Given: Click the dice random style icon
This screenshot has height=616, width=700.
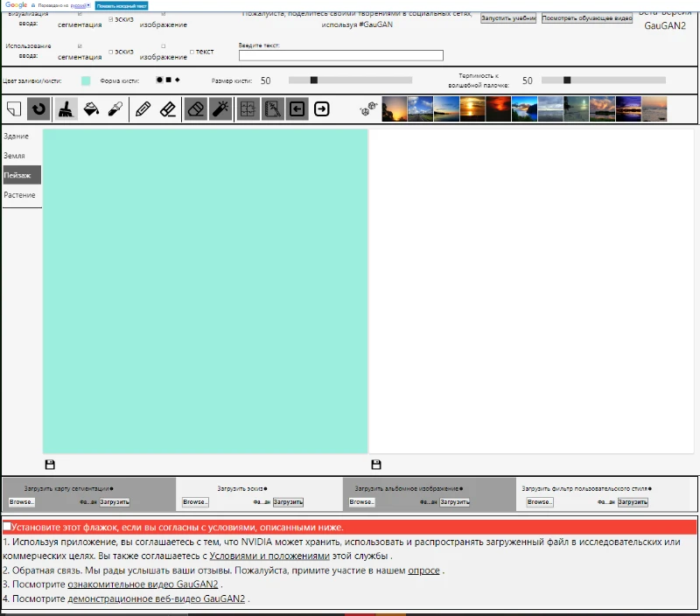Looking at the screenshot, I should tap(368, 108).
